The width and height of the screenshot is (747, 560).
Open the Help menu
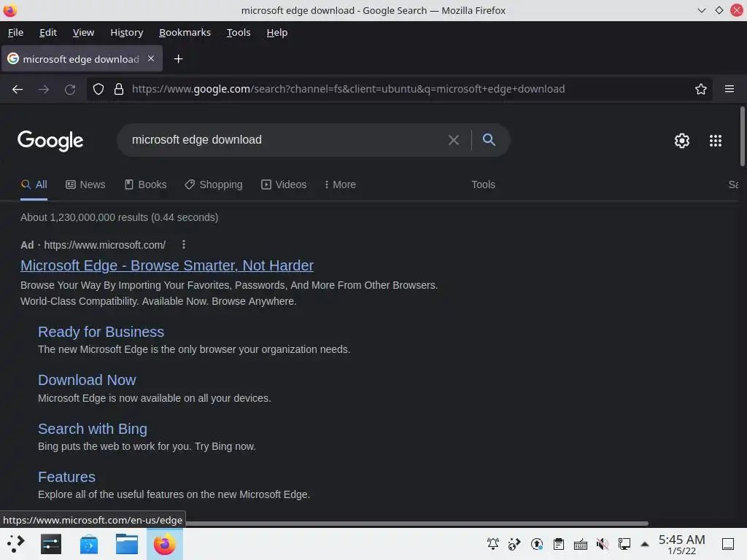point(276,32)
